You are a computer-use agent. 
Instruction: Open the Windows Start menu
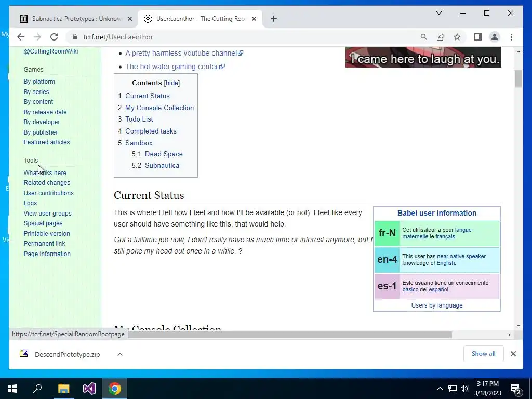click(12, 389)
